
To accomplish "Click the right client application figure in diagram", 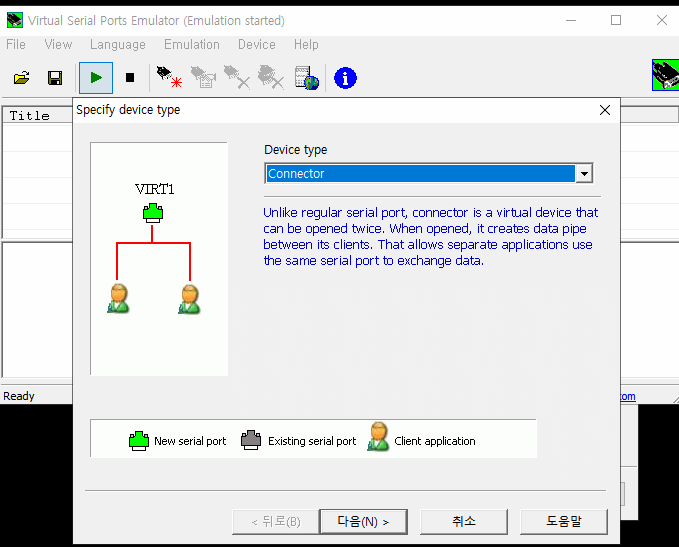I will coord(189,298).
